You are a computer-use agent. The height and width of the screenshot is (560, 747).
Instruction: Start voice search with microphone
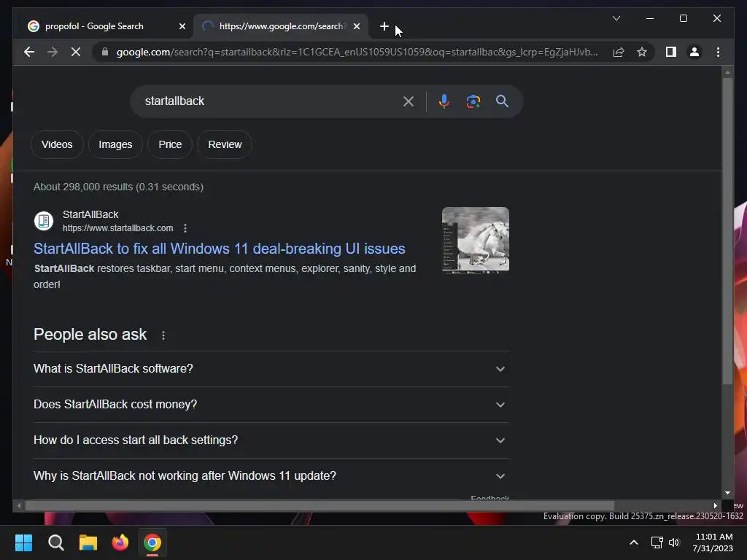pos(444,101)
